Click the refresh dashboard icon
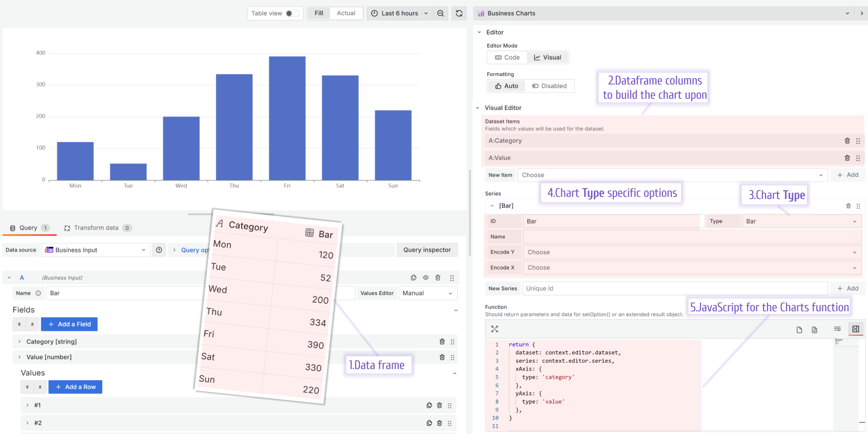The height and width of the screenshot is (434, 868). [459, 13]
